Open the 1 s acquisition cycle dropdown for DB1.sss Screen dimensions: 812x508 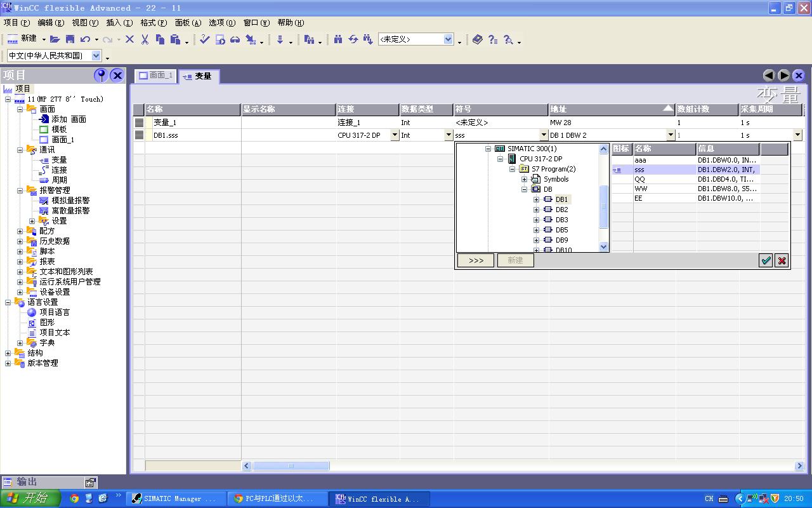click(797, 135)
